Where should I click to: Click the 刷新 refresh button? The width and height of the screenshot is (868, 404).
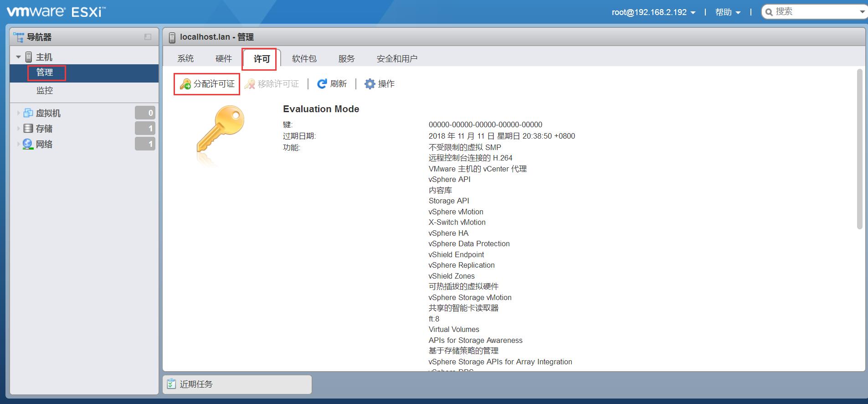332,84
